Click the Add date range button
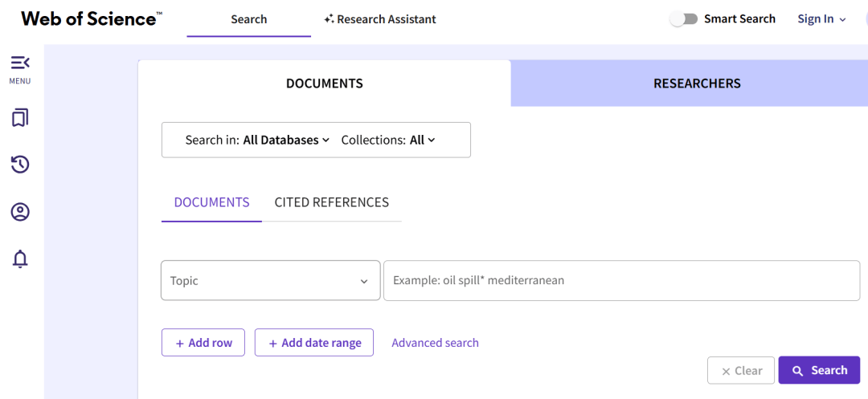This screenshot has width=868, height=399. [314, 343]
